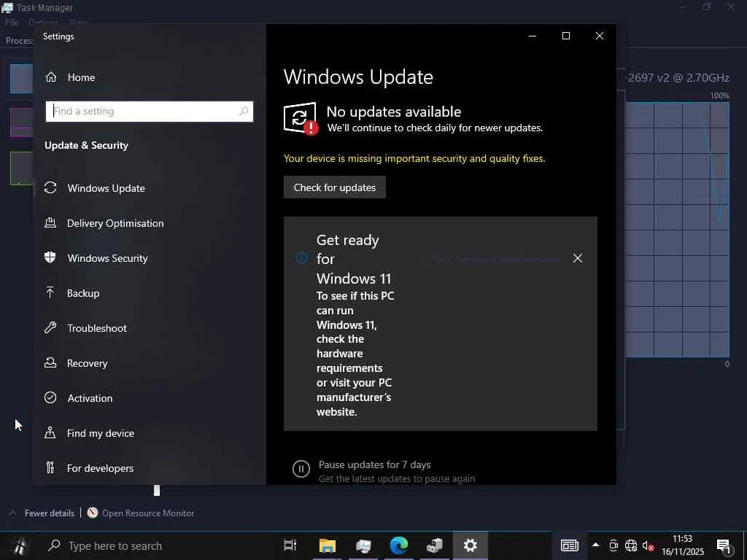This screenshot has width=747, height=560.
Task: Click Pause updates for 7 days
Action: (x=374, y=464)
